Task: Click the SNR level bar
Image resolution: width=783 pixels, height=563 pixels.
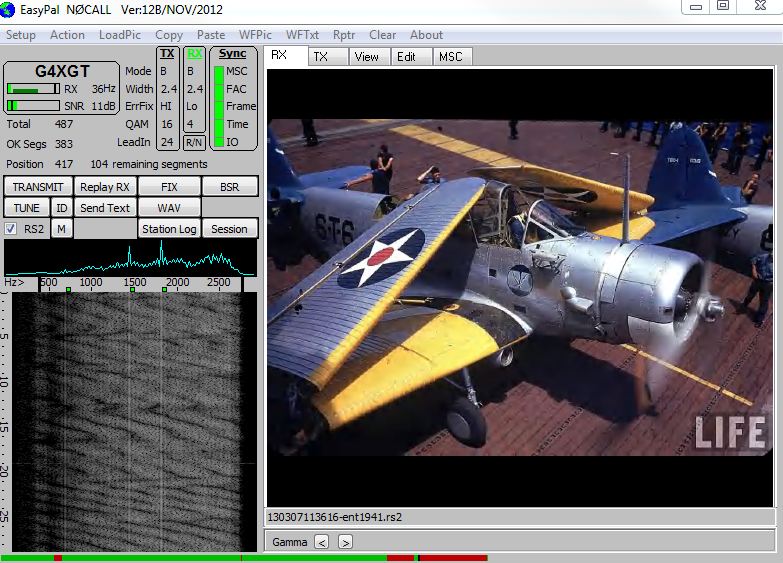Action: 33,106
